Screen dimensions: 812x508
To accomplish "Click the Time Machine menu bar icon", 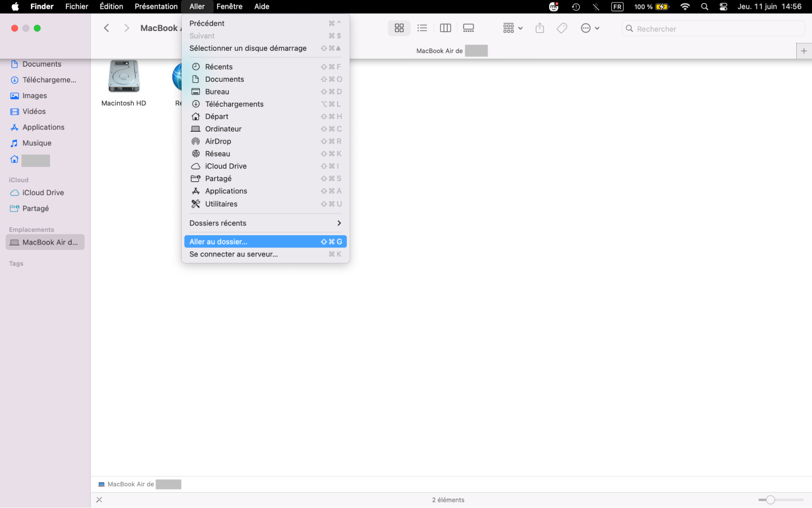I will click(x=576, y=7).
